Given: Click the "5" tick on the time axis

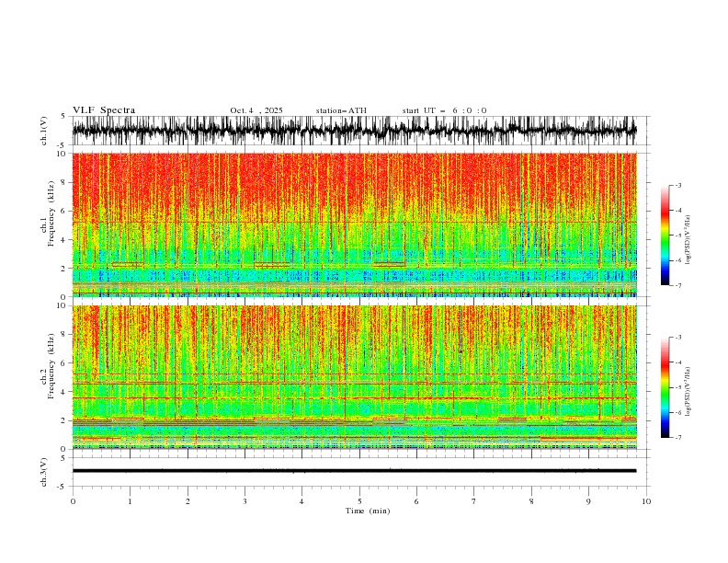Looking at the screenshot, I should [359, 501].
